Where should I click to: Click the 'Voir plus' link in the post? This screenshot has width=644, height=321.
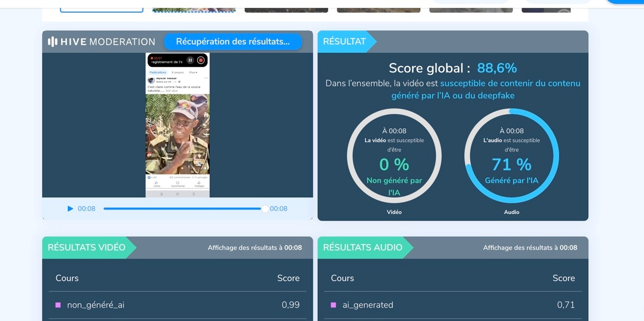click(x=172, y=90)
